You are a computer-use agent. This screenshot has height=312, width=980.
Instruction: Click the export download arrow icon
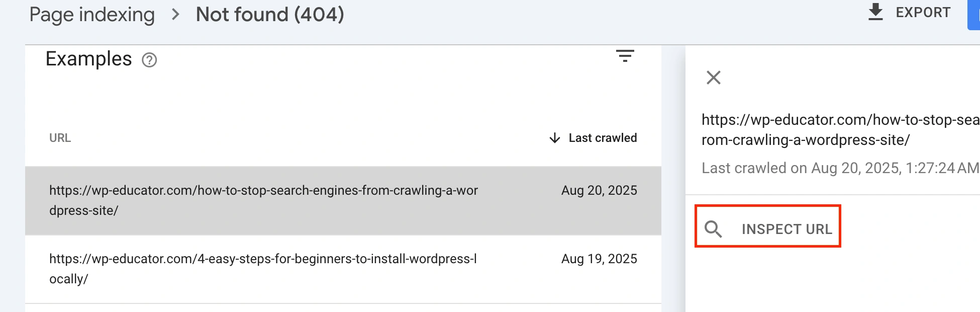(x=875, y=12)
